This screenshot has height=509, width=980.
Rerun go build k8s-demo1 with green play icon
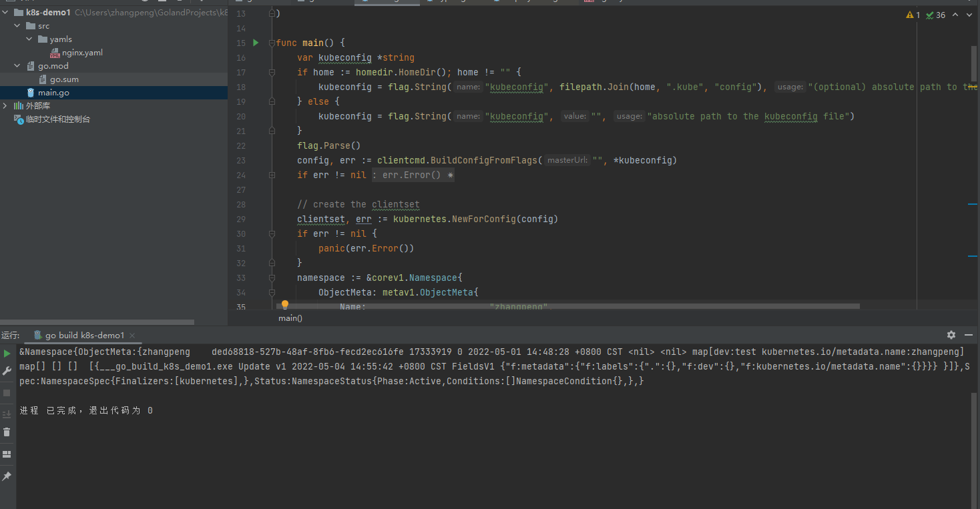click(7, 353)
